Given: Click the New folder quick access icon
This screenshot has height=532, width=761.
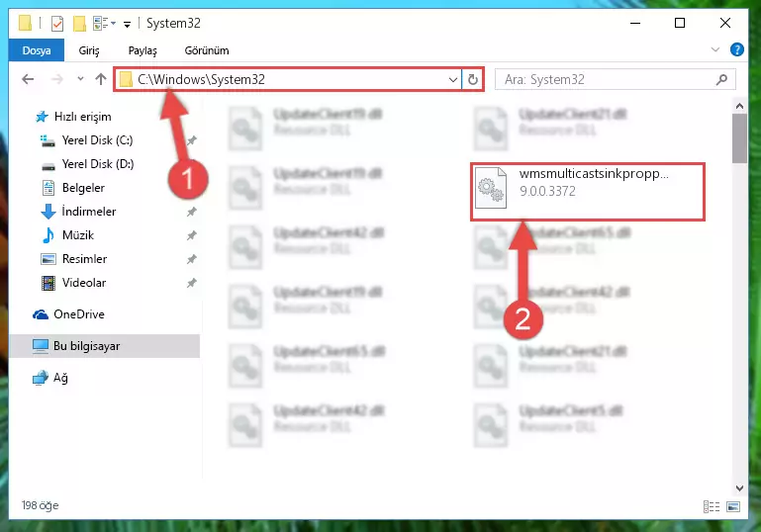Looking at the screenshot, I should click(79, 23).
